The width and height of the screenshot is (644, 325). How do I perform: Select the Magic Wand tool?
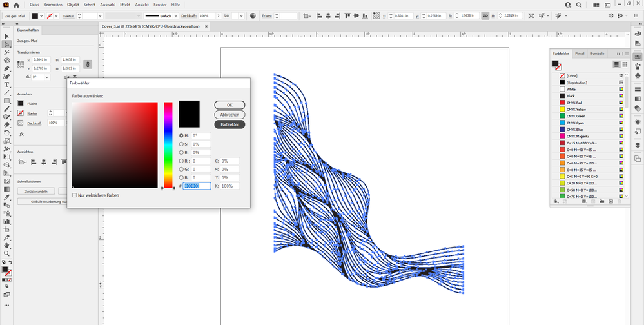6,53
